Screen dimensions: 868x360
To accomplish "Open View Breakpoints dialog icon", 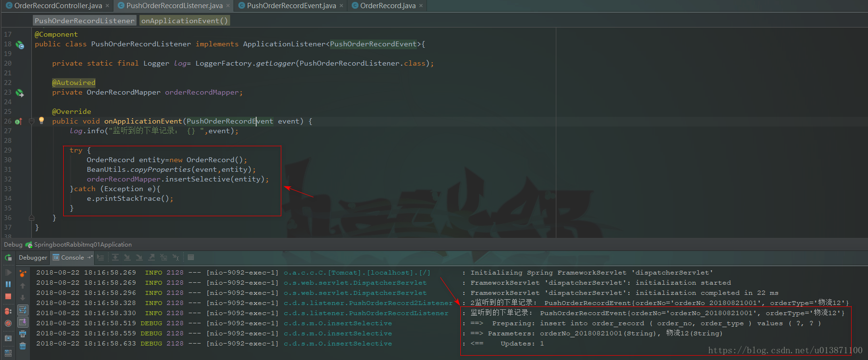I will 8,311.
